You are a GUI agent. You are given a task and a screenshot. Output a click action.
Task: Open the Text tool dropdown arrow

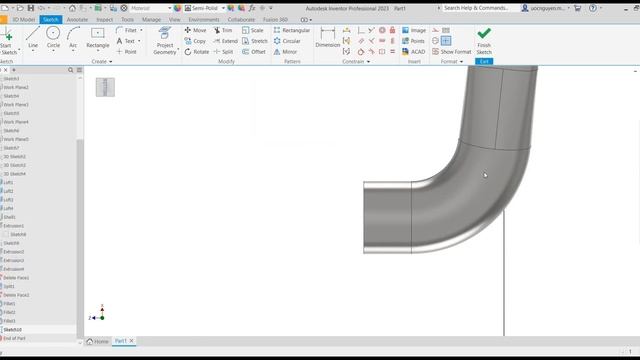point(139,41)
